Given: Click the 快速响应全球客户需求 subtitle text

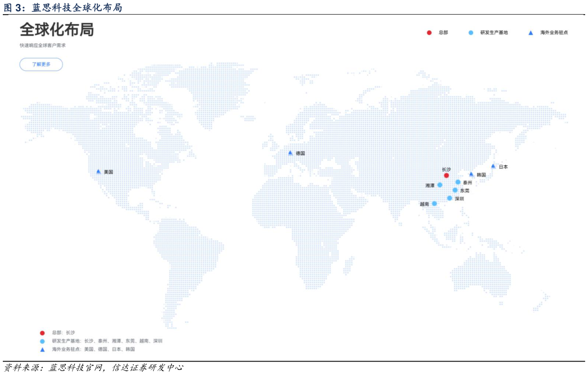Looking at the screenshot, I should coord(43,46).
